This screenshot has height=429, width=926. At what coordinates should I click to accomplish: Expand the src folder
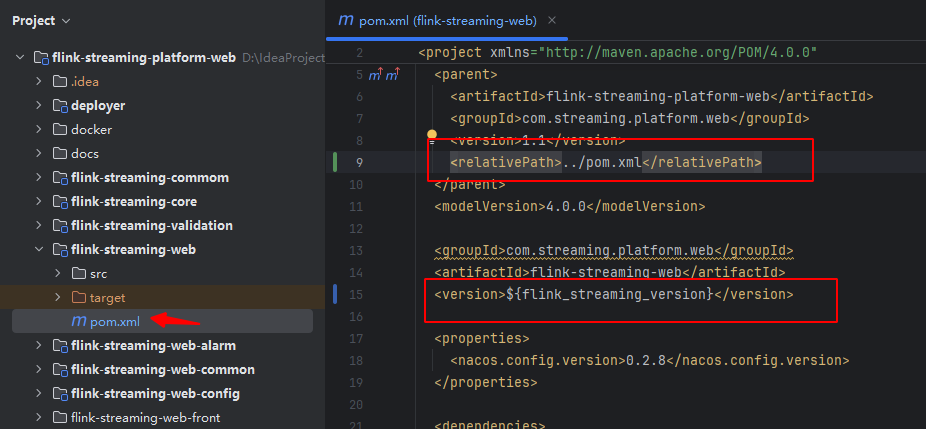coord(57,274)
